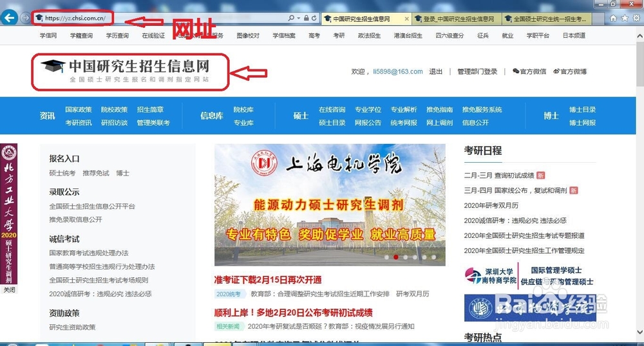The height and width of the screenshot is (346, 644).
Task: Open 学信档案 in the top navigation
Action: tap(284, 35)
